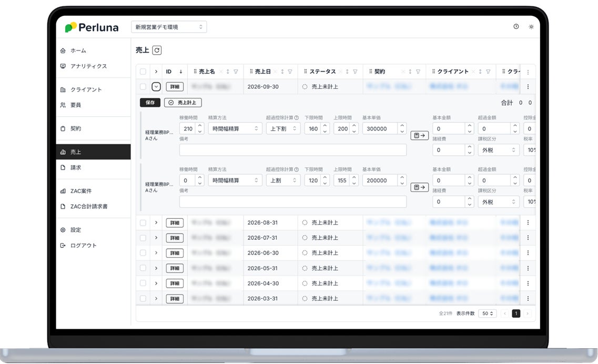Open the 新規営業デモ環境 environment selector
Viewport: 598px width, 364px height.
pos(169,27)
